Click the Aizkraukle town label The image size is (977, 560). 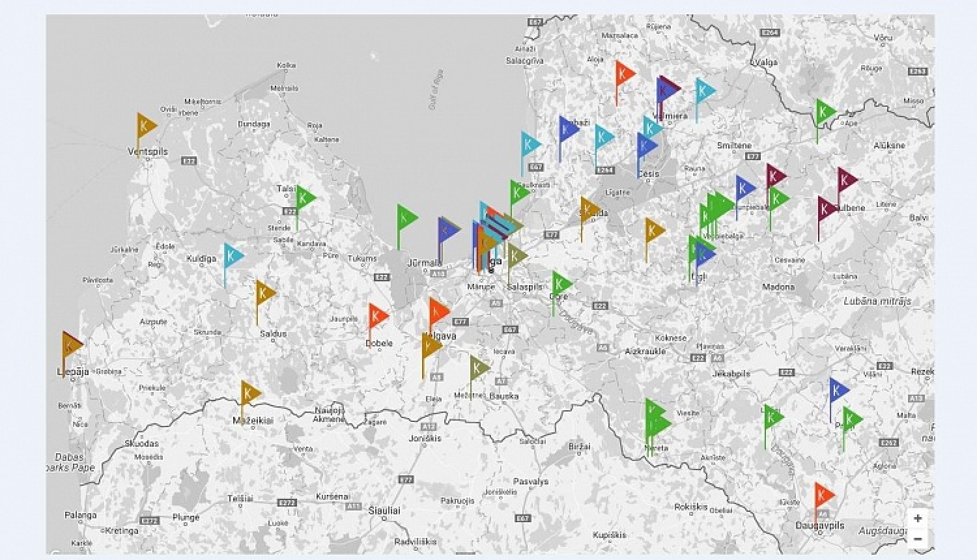645,351
